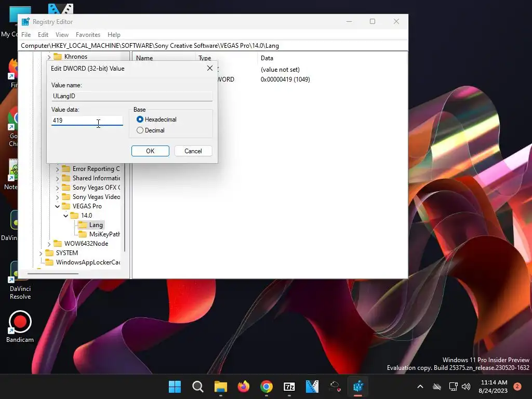Open the Edit menu in Registry Editor
The width and height of the screenshot is (532, 399).
43,35
